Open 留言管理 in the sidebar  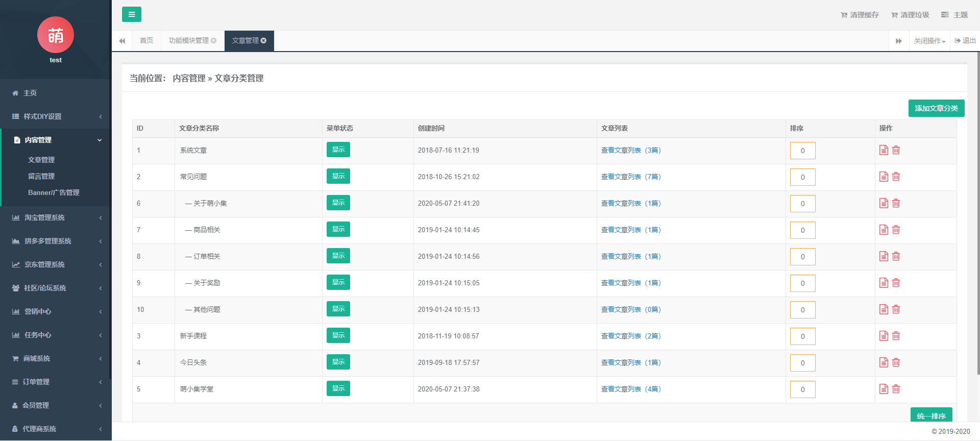tap(41, 176)
